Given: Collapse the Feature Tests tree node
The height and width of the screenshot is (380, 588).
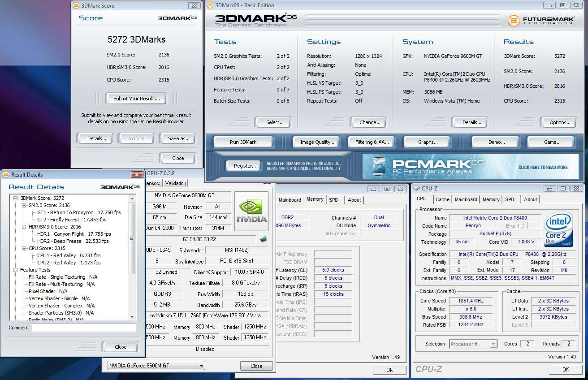Looking at the screenshot, I should (16, 270).
